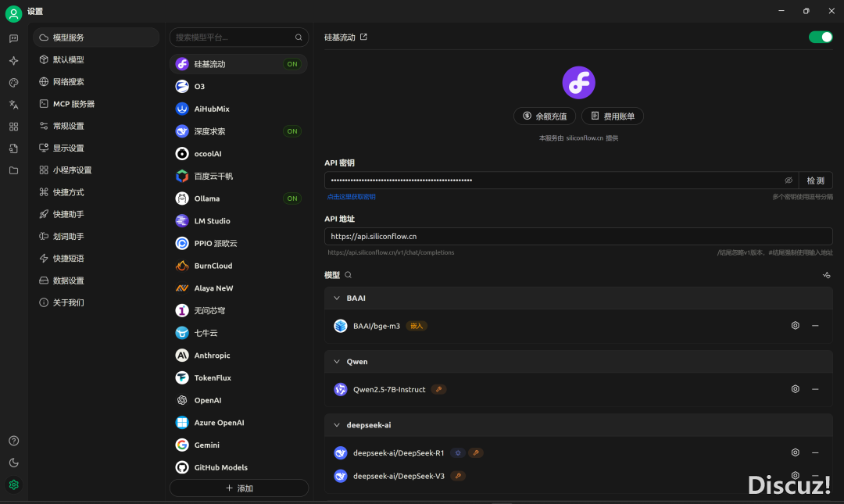Click the large 硅基流动 purple logo
The width and height of the screenshot is (844, 504).
click(578, 82)
